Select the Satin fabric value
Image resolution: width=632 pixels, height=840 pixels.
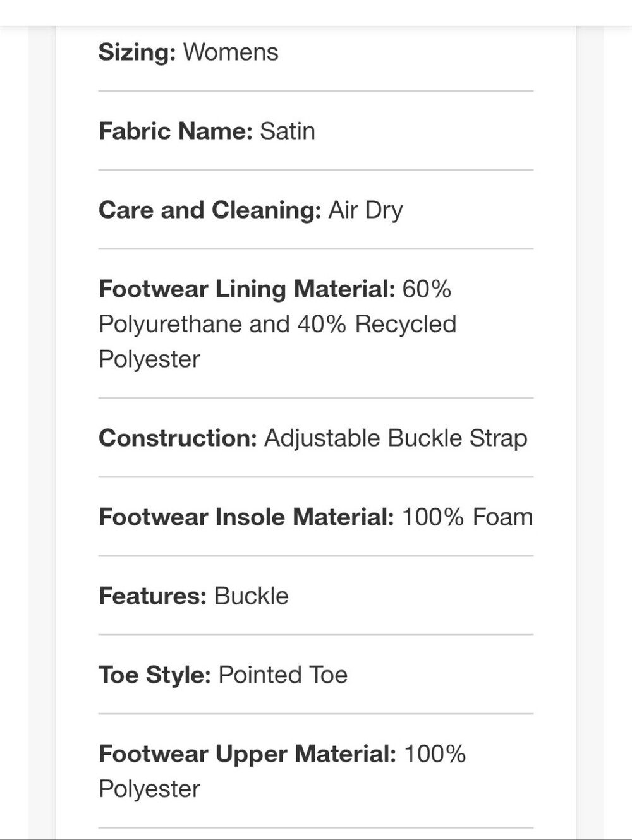click(288, 131)
